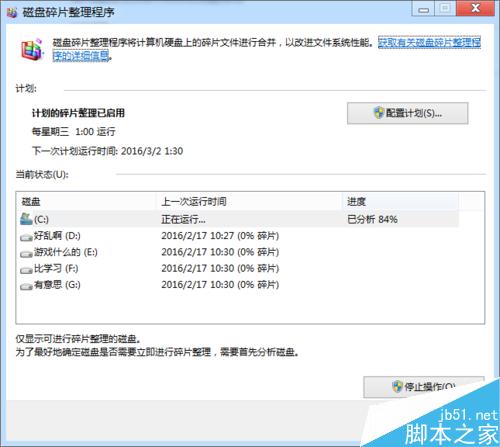Click the 已分析 84% progress text
This screenshot has width=500, height=447.
click(372, 219)
